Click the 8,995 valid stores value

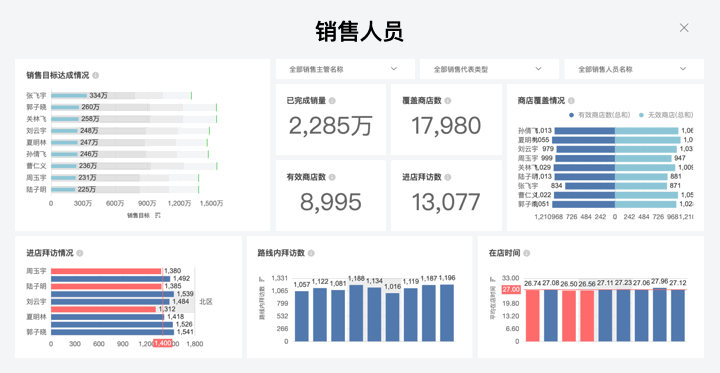tap(331, 202)
